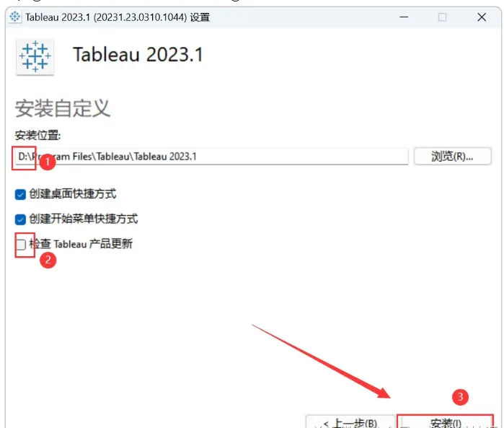Start installation with 安装(I) button
This screenshot has width=504, height=428.
click(x=446, y=422)
